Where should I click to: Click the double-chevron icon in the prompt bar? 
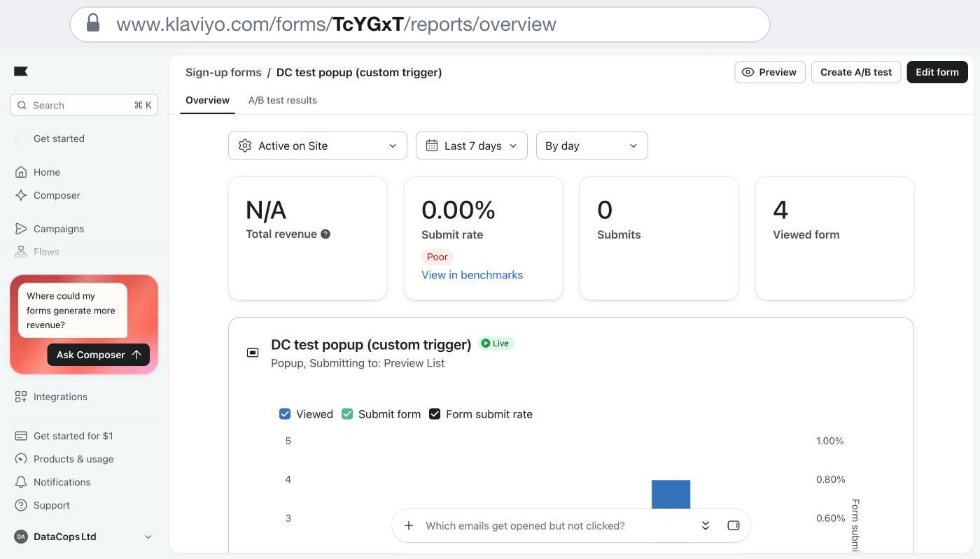coord(706,525)
